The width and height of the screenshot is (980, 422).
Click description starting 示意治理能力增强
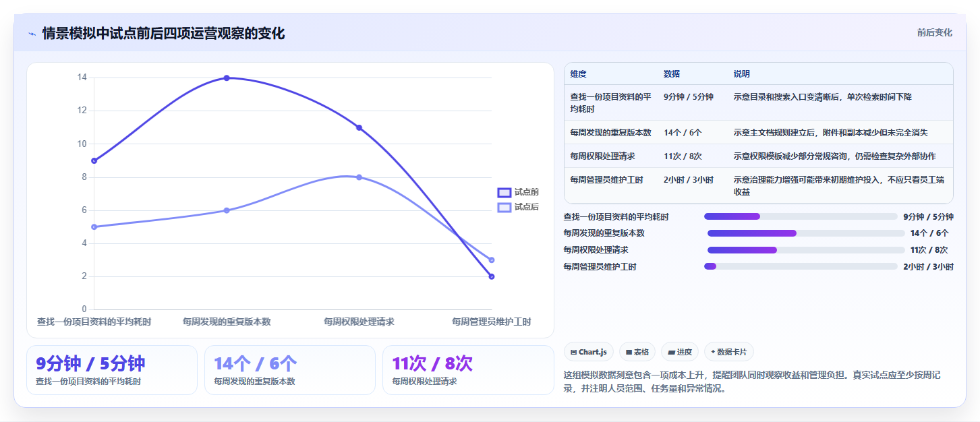point(839,185)
